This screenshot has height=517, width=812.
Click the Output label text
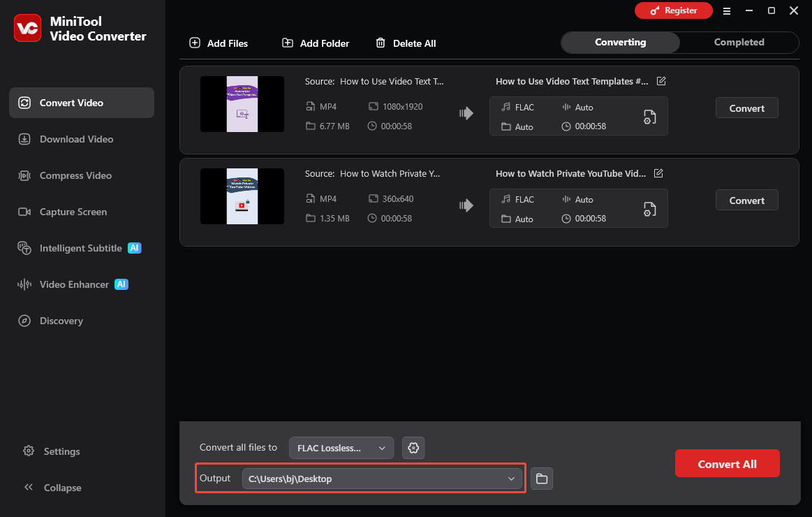coord(215,478)
